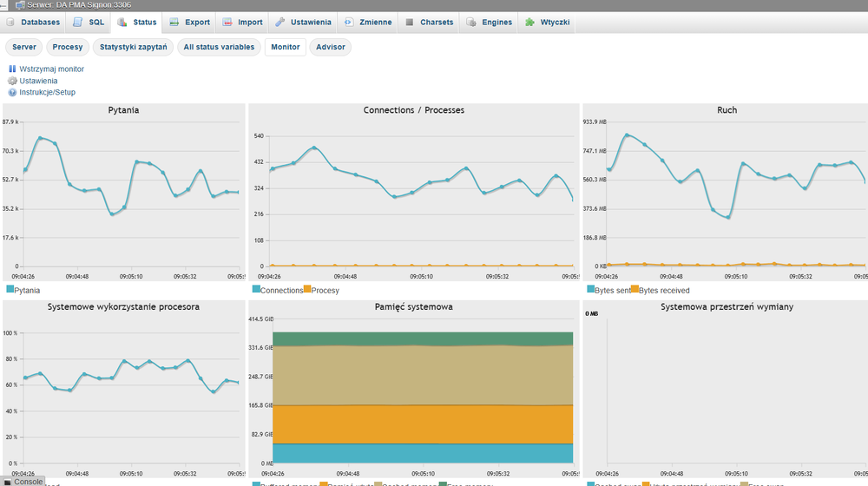This screenshot has width=868, height=486.
Task: Click the Wstrzymaj monitor link text
Action: pyautogui.click(x=52, y=69)
